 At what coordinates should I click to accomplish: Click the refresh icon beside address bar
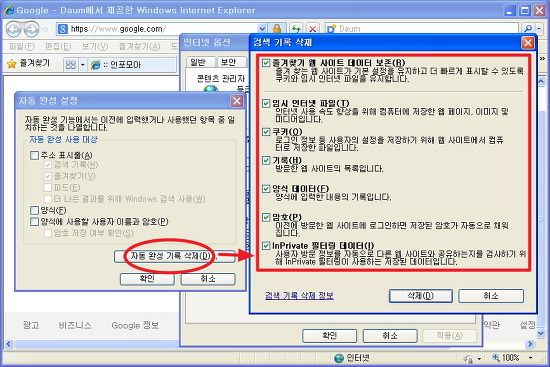pyautogui.click(x=296, y=29)
